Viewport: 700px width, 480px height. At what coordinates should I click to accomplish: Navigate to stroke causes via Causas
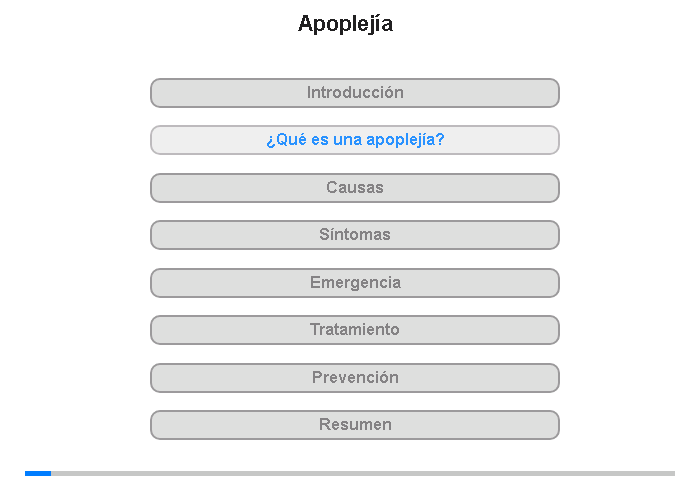click(x=354, y=188)
